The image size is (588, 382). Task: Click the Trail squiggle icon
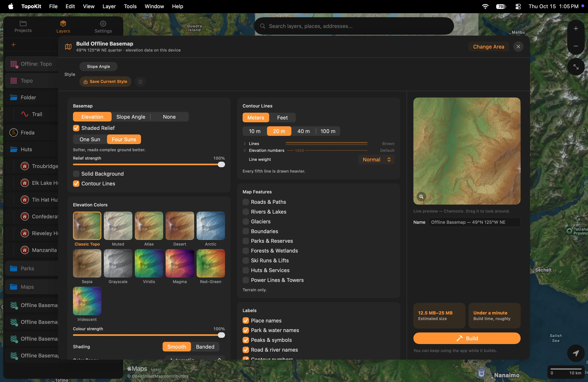[x=25, y=114]
